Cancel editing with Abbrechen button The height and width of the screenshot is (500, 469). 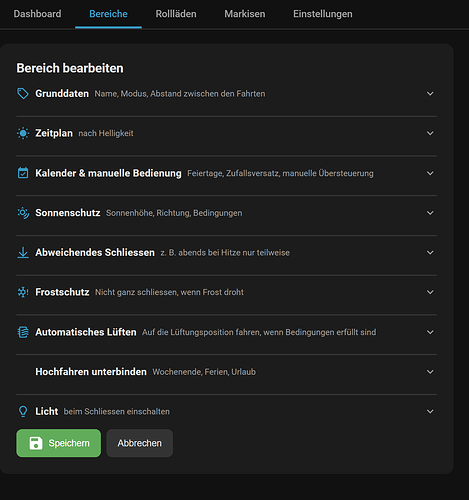[x=139, y=443]
